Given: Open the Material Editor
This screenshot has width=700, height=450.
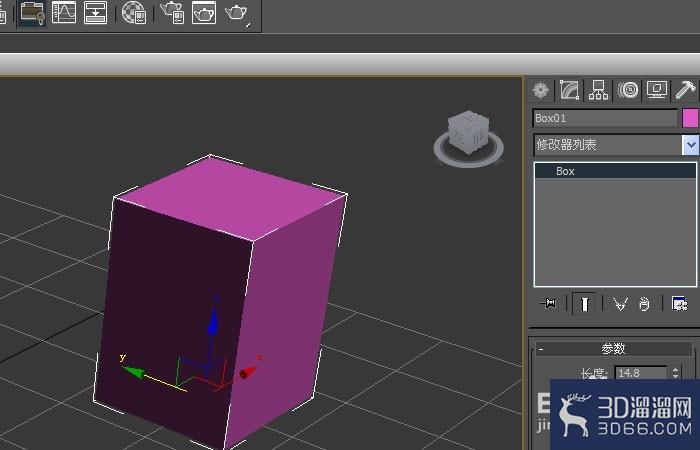Looking at the screenshot, I should [x=134, y=12].
